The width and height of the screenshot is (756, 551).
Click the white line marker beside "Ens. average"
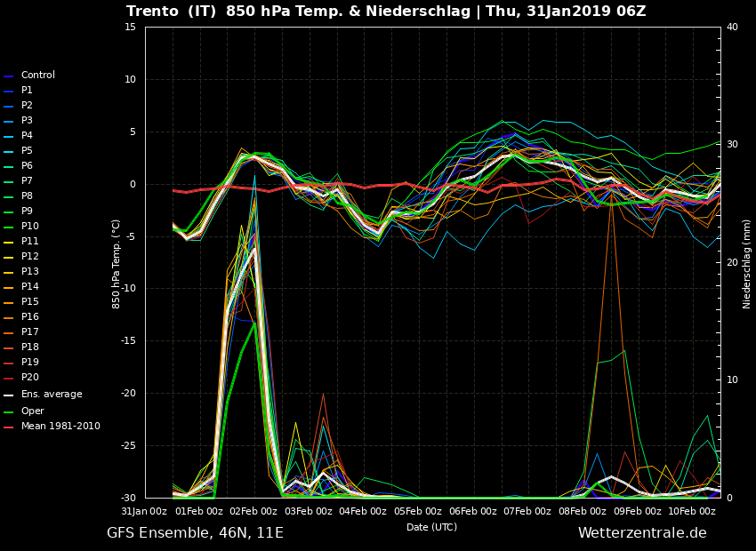point(9,395)
